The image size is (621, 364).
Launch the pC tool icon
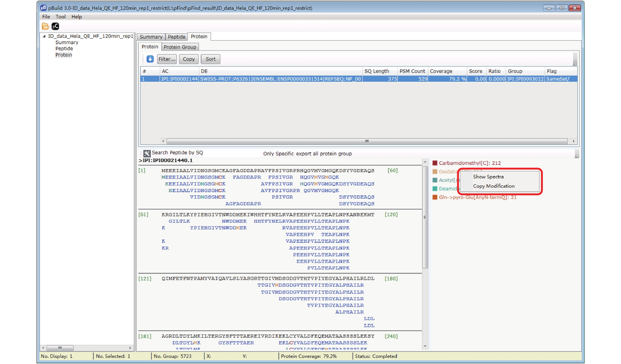[x=55, y=26]
